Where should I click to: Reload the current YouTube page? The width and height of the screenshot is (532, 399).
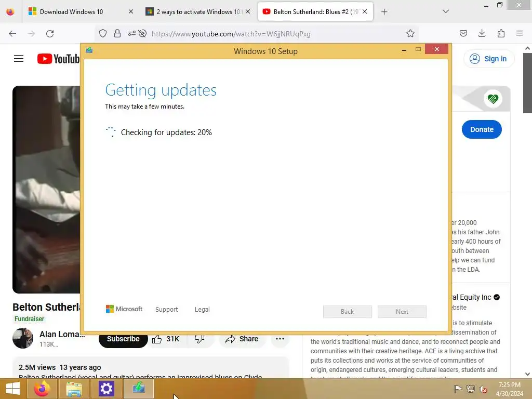coord(50,34)
